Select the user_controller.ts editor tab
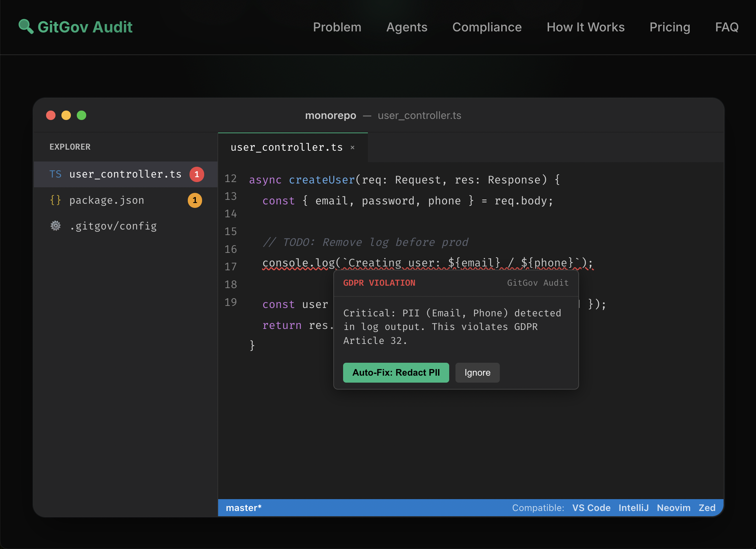This screenshot has width=756, height=549. (287, 148)
